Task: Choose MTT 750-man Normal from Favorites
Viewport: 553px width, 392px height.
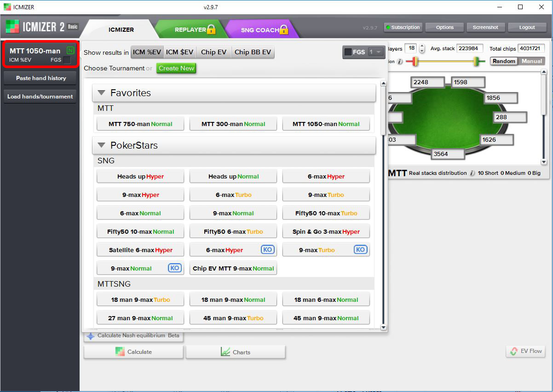Action: tap(140, 124)
